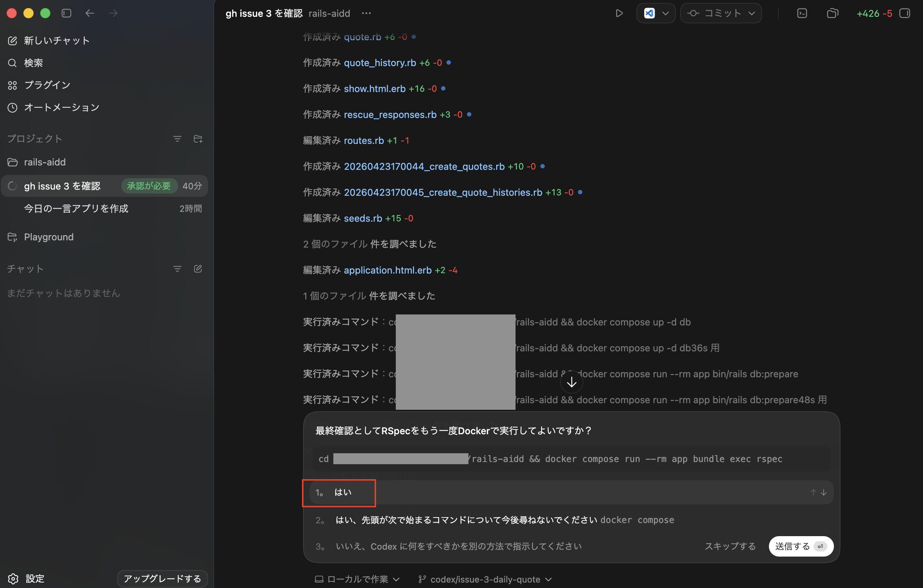Open the quote_history.rb file link
The height and width of the screenshot is (588, 923).
point(379,62)
